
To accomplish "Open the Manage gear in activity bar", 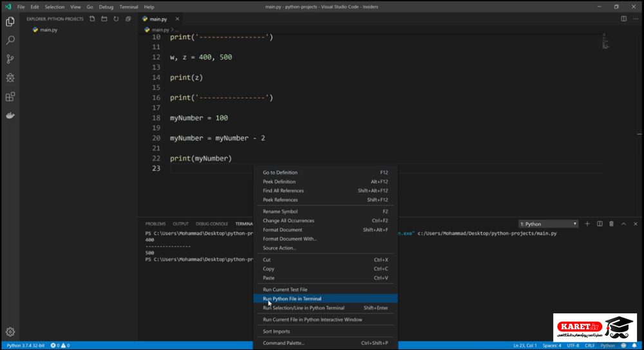I will (10, 331).
